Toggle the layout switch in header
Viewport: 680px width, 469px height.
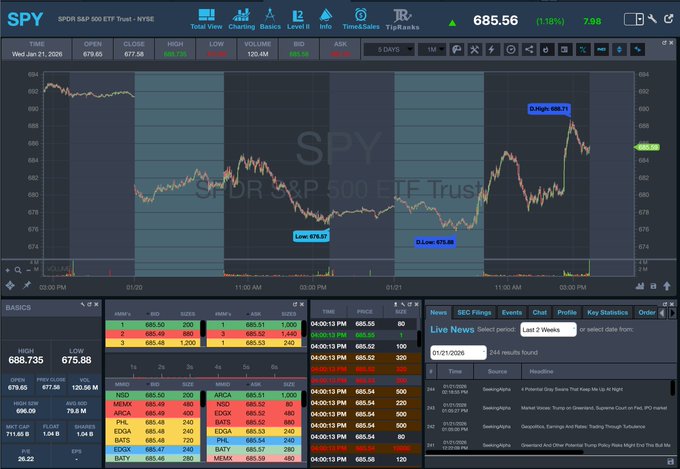pyautogui.click(x=634, y=19)
